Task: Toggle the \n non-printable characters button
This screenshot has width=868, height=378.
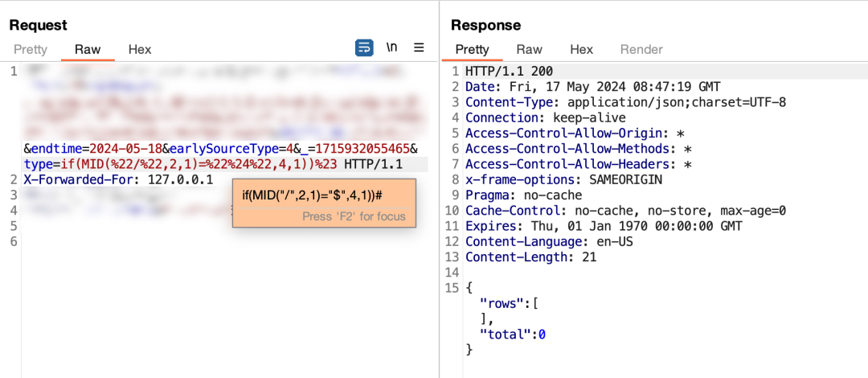Action: (x=391, y=47)
